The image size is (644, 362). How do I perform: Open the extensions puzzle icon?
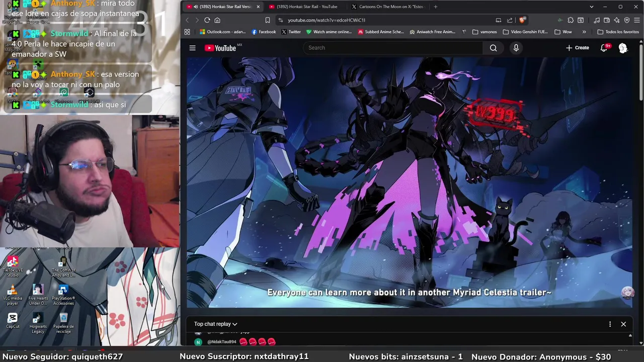pos(571,20)
